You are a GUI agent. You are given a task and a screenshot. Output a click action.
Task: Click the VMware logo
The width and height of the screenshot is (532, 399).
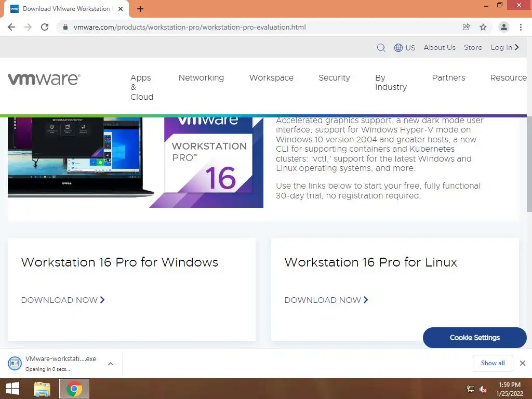(x=44, y=79)
